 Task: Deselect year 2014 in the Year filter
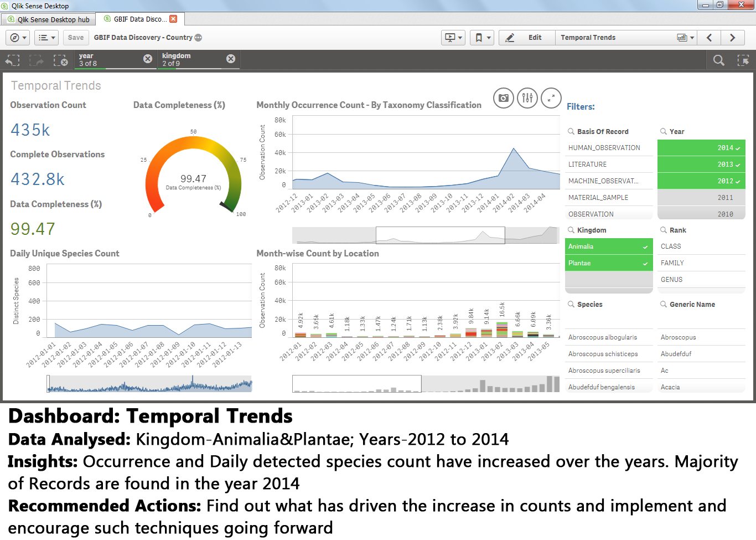click(x=701, y=148)
